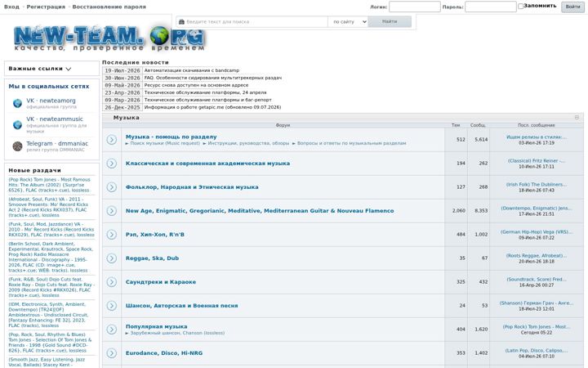Viewport: 588px width, 368px height.
Task: Open the NEW-TEAM.ORG logo homepage
Action: click(x=109, y=38)
